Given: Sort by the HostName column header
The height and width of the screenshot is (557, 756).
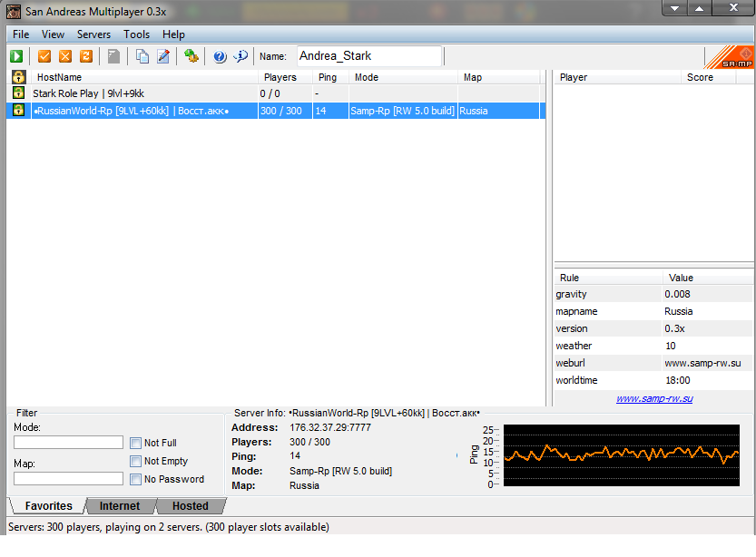Looking at the screenshot, I should [144, 77].
